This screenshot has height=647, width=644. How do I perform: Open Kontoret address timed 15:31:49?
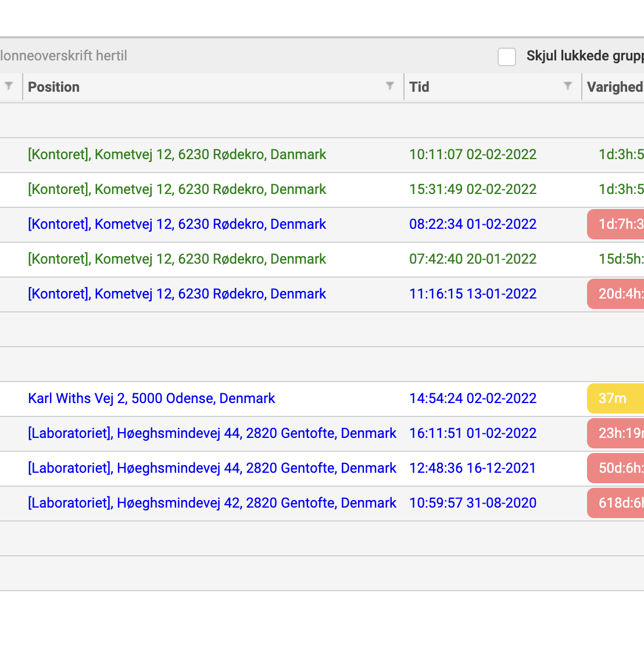point(177,189)
